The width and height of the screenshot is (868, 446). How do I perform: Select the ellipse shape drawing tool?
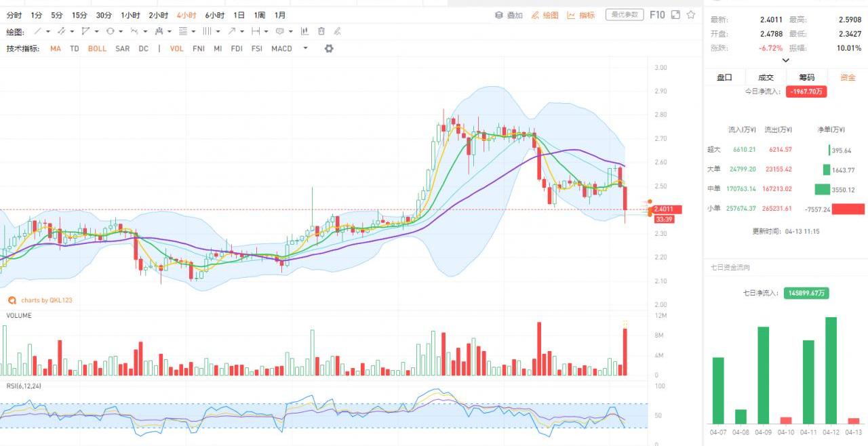coord(110,31)
